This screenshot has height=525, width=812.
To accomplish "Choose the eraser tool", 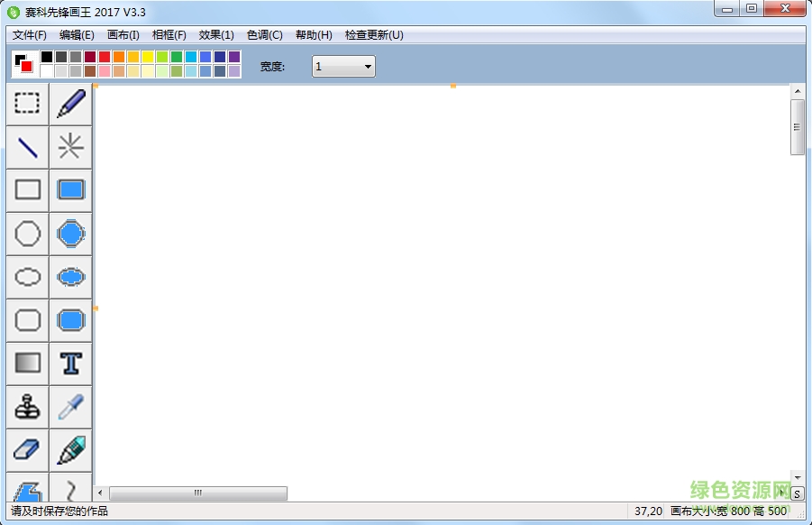I will [x=28, y=450].
